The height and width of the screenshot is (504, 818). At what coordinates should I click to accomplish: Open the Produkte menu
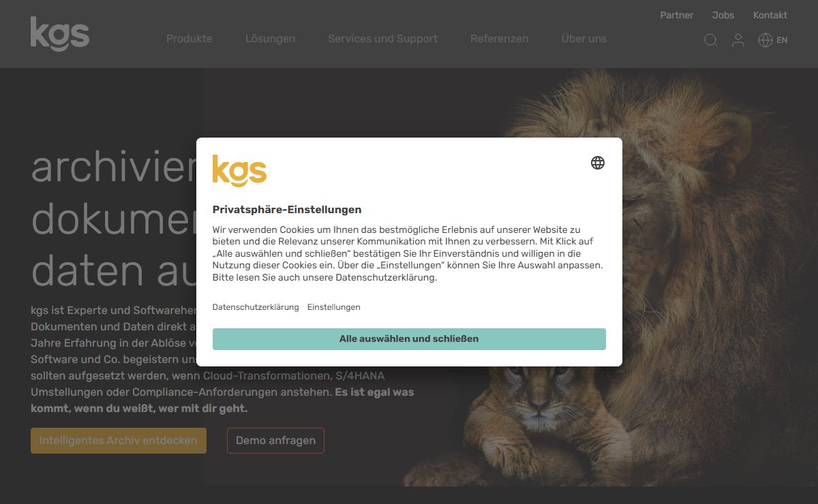point(190,39)
